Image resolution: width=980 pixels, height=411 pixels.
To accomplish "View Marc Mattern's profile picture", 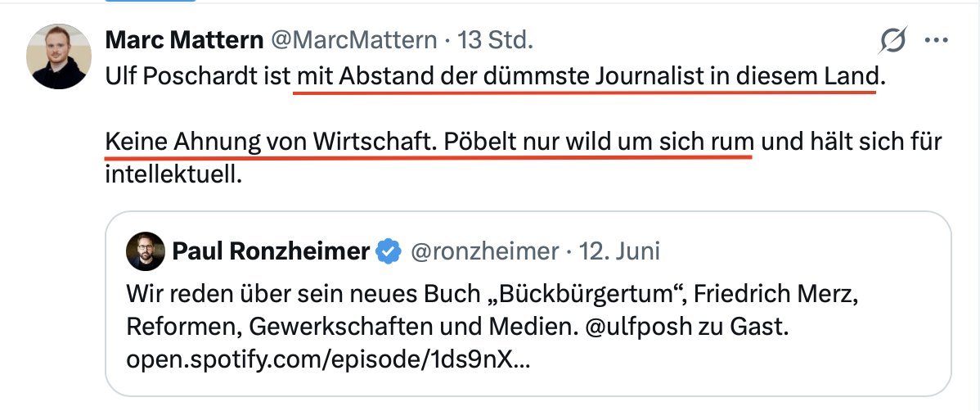I will tap(59, 56).
